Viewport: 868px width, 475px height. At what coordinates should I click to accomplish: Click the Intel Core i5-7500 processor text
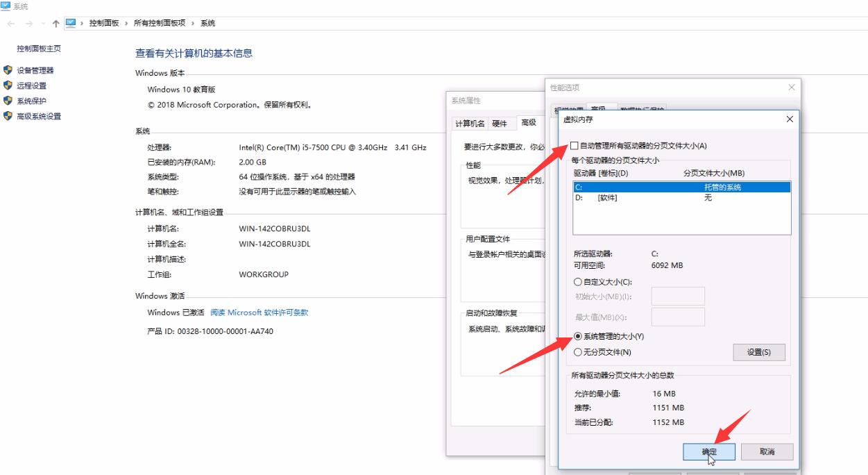tap(332, 147)
